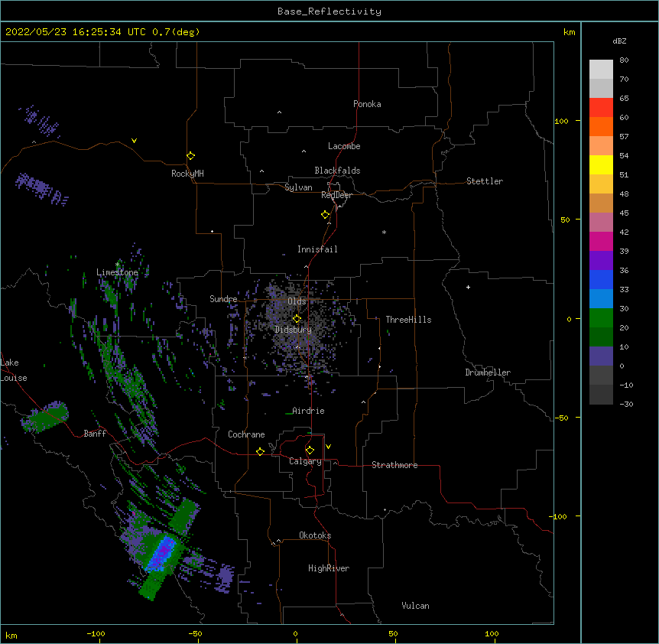
Task: Pick the light orange 54-57 dBZ swatch
Action: coord(601,146)
